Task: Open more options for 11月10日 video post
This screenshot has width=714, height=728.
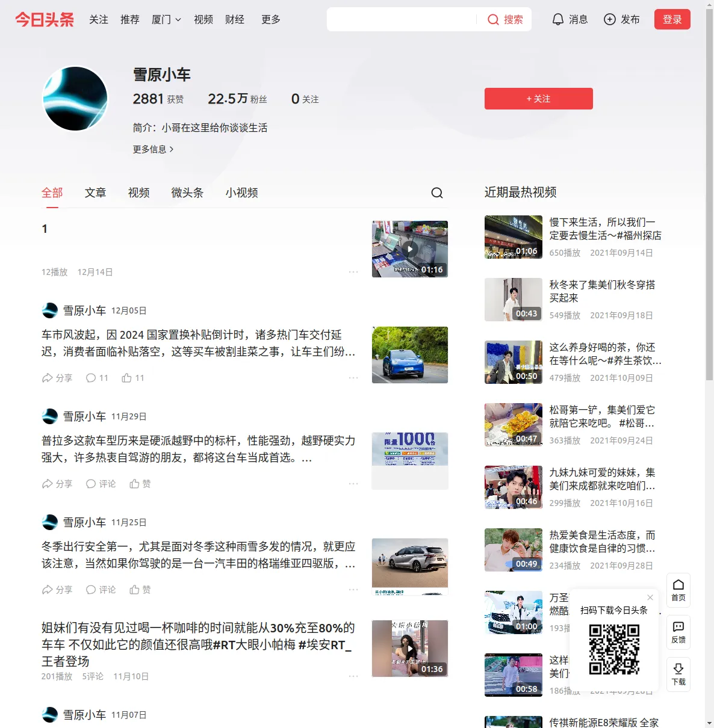Action: click(x=353, y=676)
